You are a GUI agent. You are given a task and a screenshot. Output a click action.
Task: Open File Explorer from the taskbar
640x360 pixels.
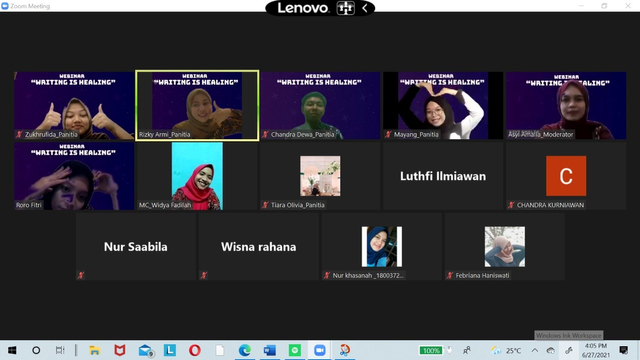pyautogui.click(x=95, y=350)
